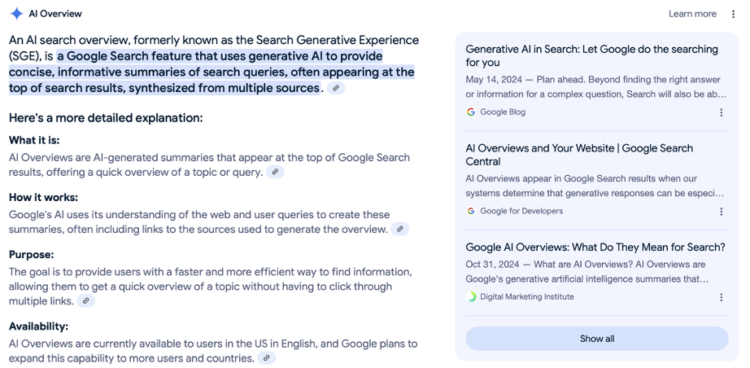
Task: Click the Digital Marketing Institute favicon
Action: point(471,297)
